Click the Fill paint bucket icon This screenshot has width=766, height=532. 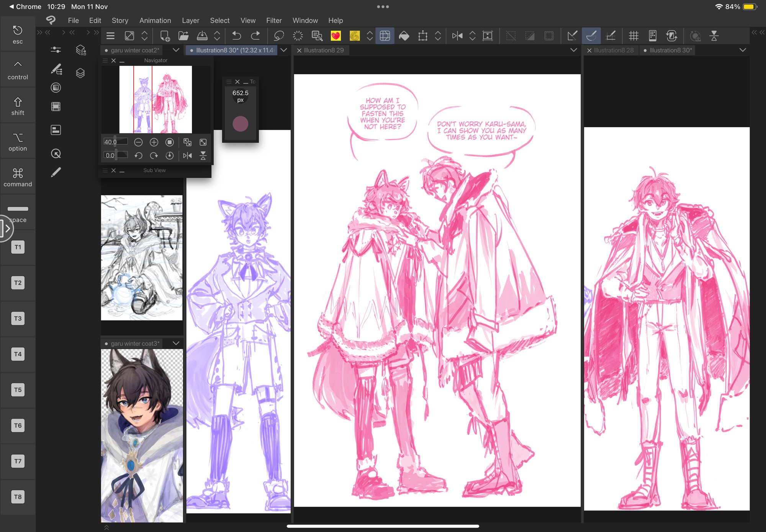click(x=404, y=36)
